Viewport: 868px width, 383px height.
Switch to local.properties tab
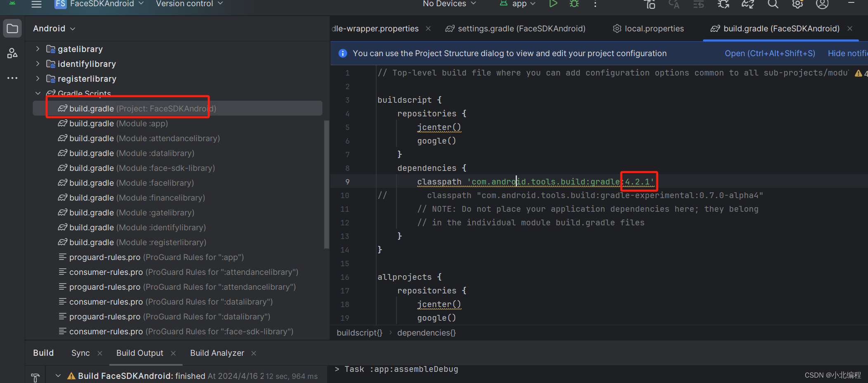[x=648, y=28]
